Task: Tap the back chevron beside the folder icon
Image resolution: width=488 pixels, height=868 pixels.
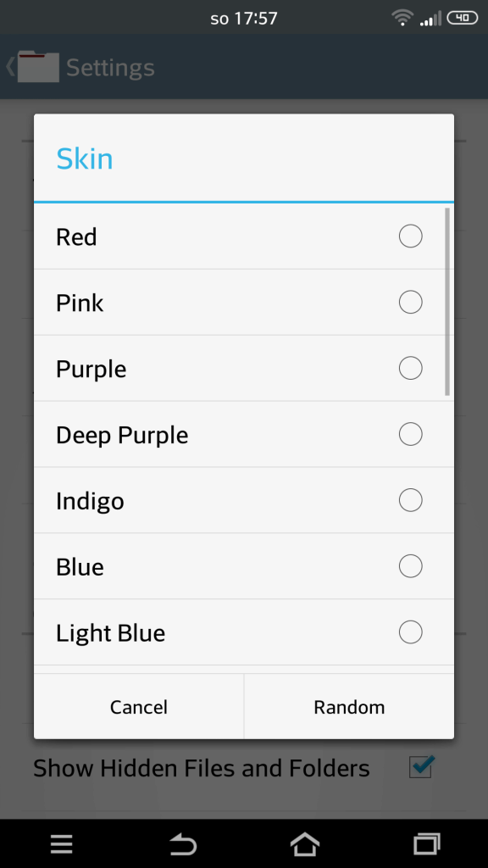Action: [x=9, y=66]
